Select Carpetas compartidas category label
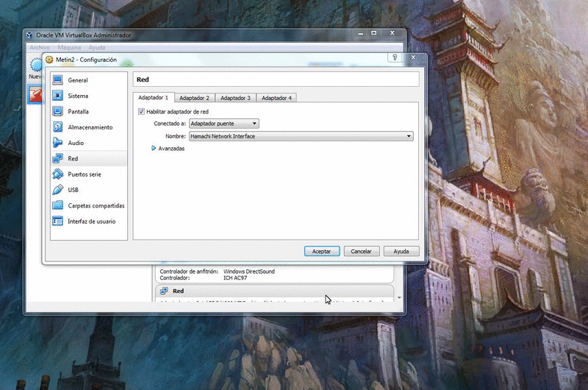 (x=96, y=206)
